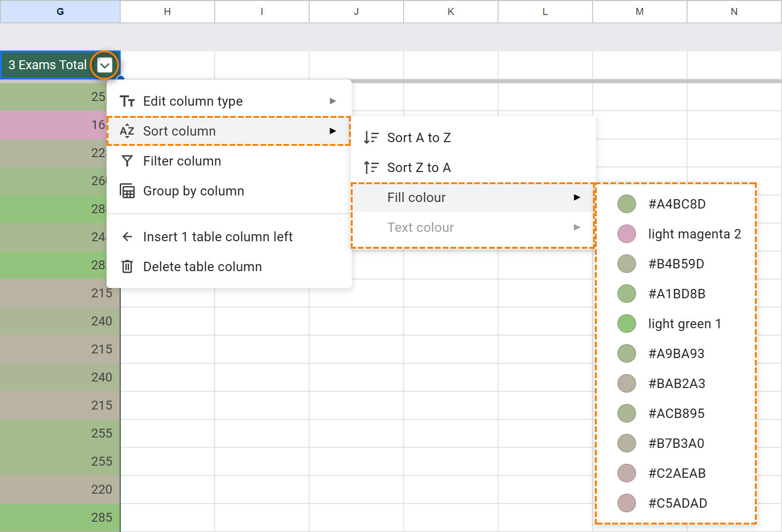Open the Edit column type menu entry
Screen dimensions: 782x532
pyautogui.click(x=229, y=101)
